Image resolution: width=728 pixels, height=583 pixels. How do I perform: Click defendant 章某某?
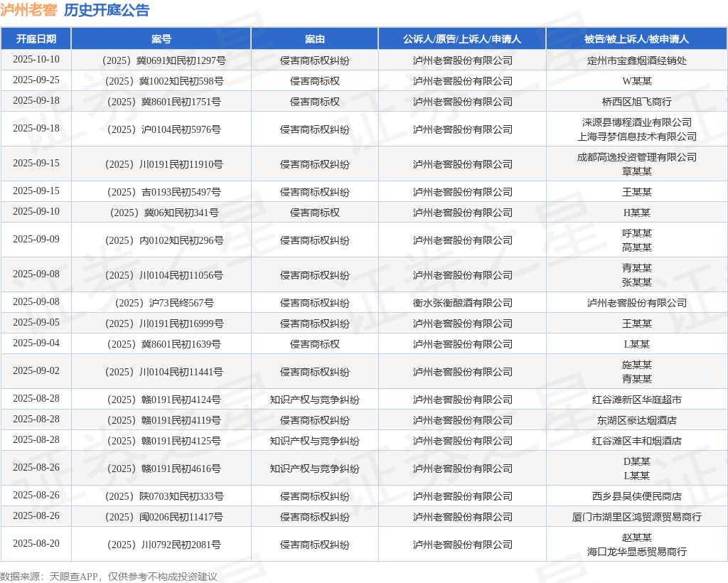click(x=636, y=171)
